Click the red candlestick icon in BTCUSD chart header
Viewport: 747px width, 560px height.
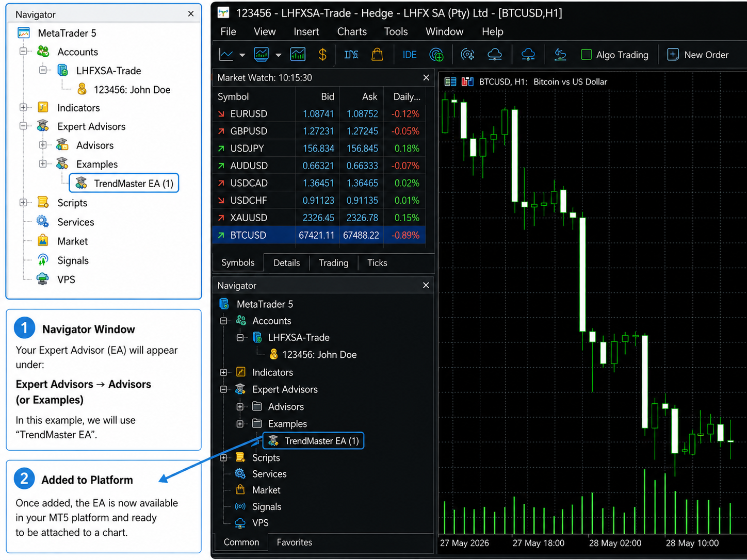tap(467, 81)
